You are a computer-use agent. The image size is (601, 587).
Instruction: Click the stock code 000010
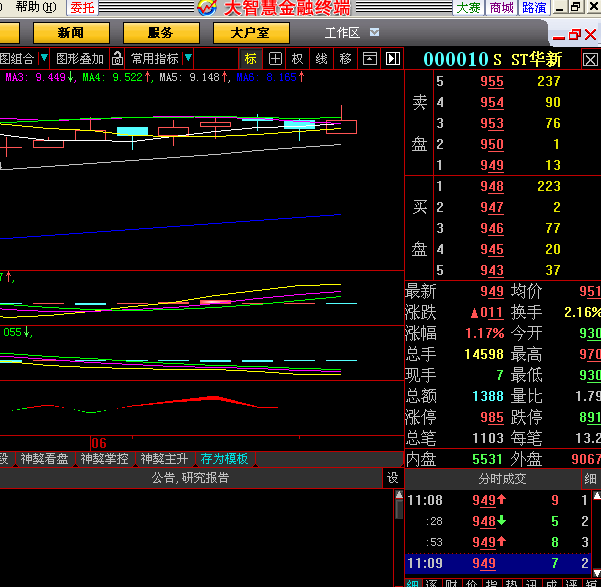(x=456, y=59)
